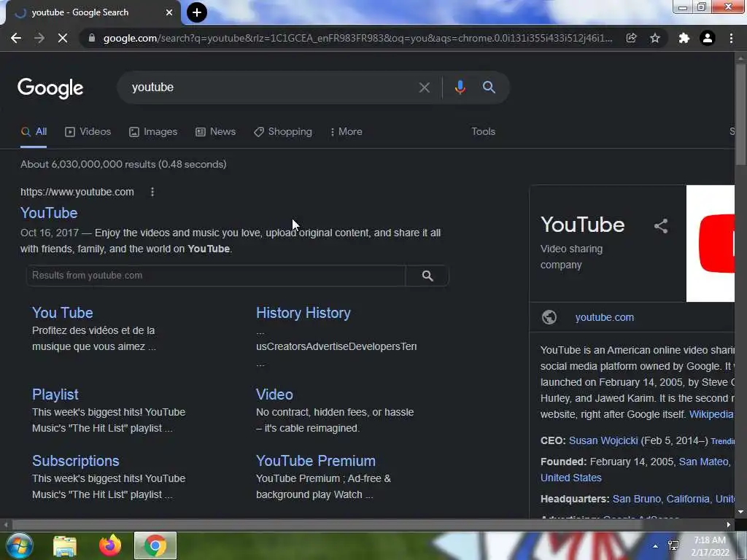Click the horizontal scrollbar thumb
Screen dimensions: 747x560
(x=326, y=525)
